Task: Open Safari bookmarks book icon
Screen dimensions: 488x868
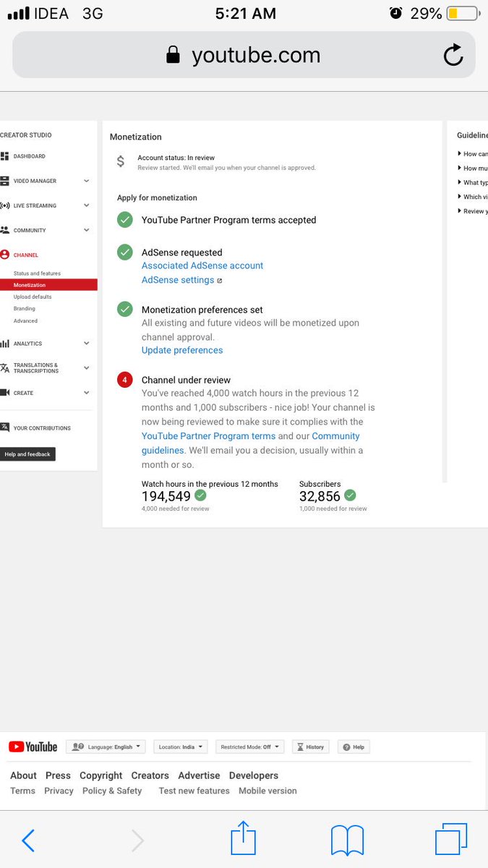Action: [347, 841]
